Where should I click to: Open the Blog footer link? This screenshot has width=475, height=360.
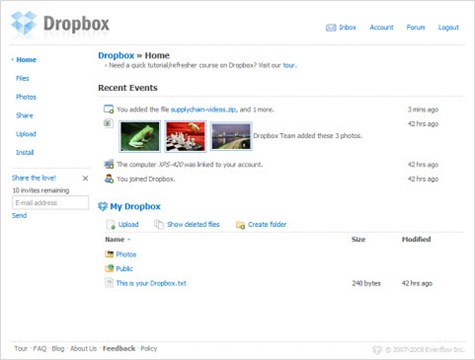pyautogui.click(x=58, y=348)
